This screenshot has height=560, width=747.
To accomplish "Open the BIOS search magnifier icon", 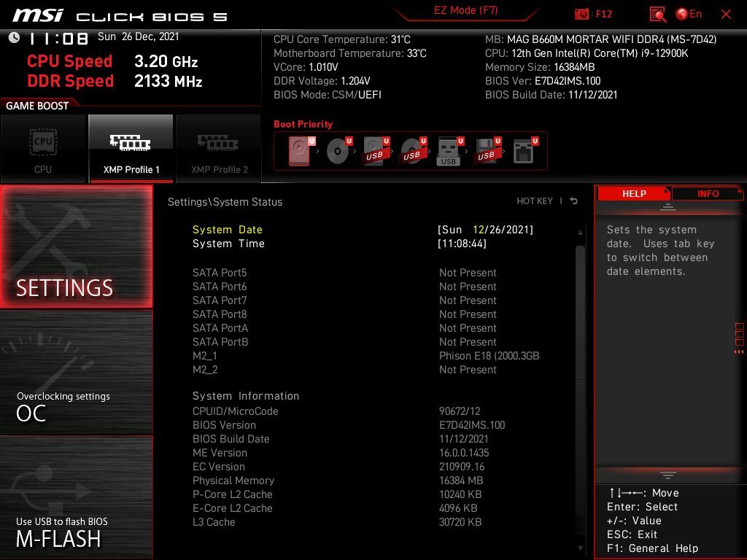I will (x=657, y=14).
